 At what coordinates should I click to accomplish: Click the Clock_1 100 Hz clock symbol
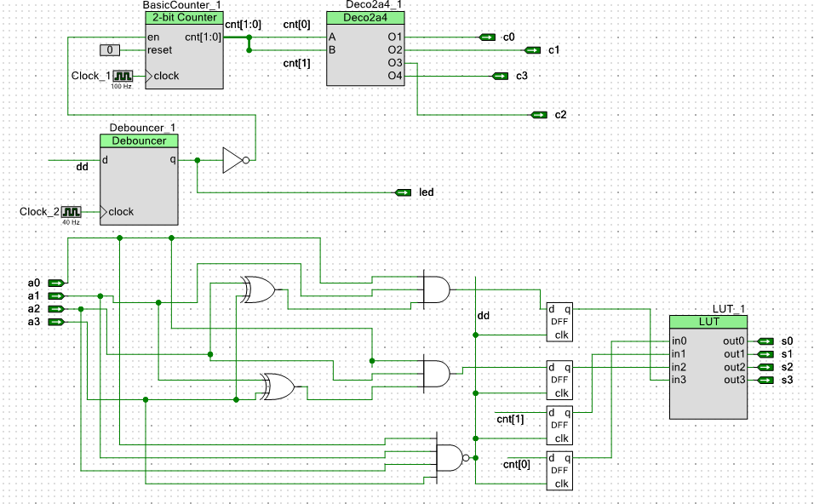123,76
